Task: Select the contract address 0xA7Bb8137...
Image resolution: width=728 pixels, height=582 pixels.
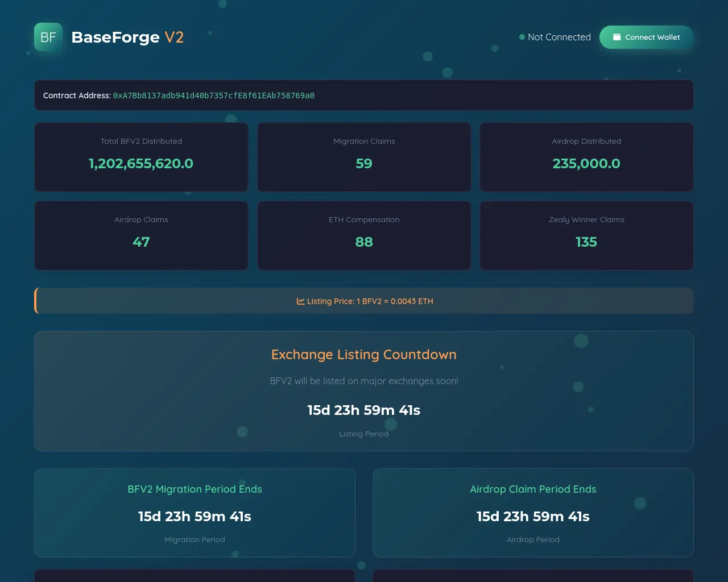Action: pyautogui.click(x=214, y=95)
